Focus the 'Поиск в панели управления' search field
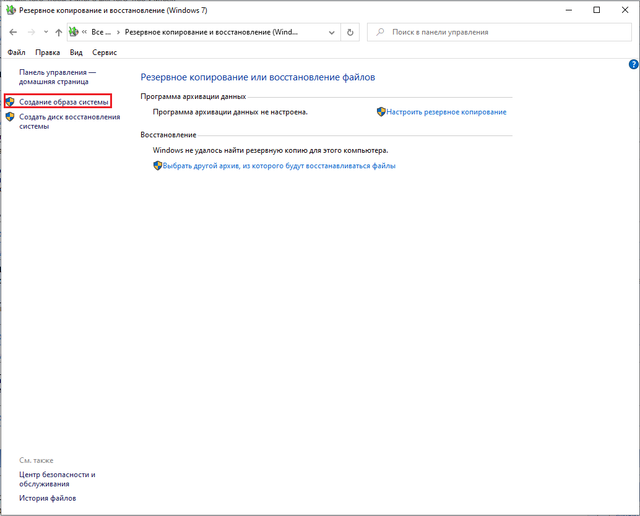Image resolution: width=640 pixels, height=516 pixels. pos(499,32)
